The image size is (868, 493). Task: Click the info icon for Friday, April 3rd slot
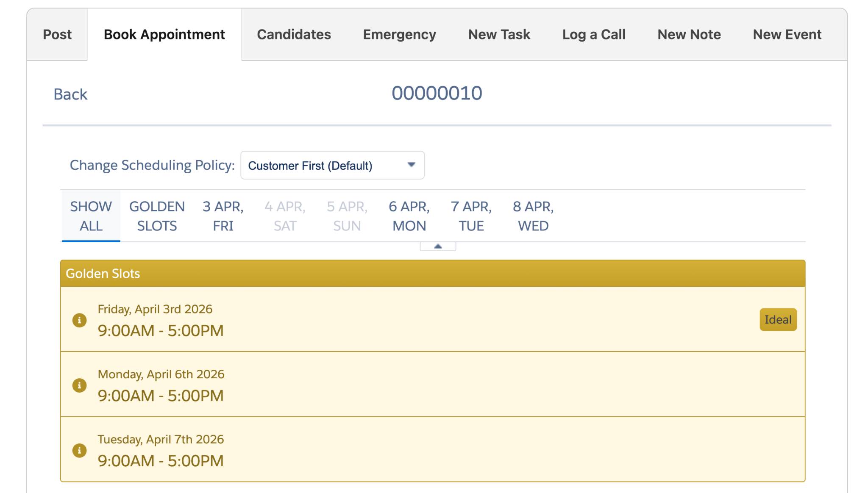[x=79, y=320]
